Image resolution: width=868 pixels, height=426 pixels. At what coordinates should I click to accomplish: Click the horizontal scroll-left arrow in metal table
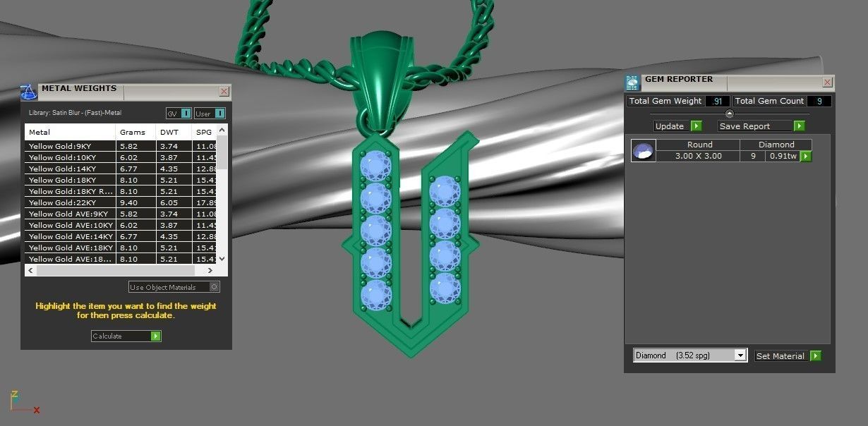click(30, 271)
